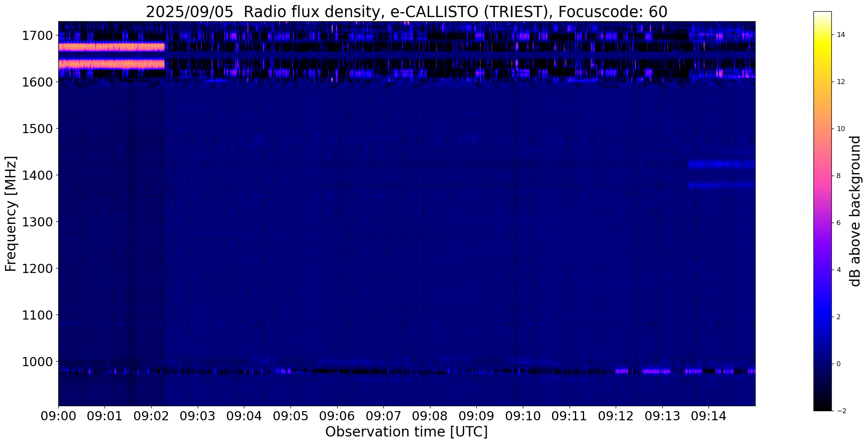
Task: Click the 1000 frequency tick label
Action: point(37,362)
